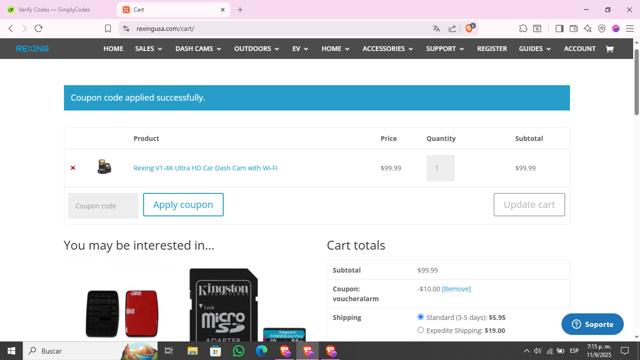The width and height of the screenshot is (640, 360).
Task: Click the quantity field showing 1
Action: 440,168
